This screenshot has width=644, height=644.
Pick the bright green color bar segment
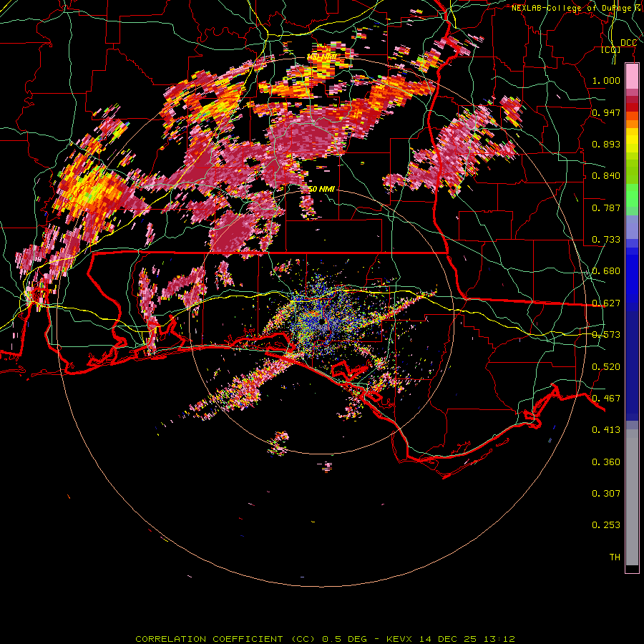632,195
